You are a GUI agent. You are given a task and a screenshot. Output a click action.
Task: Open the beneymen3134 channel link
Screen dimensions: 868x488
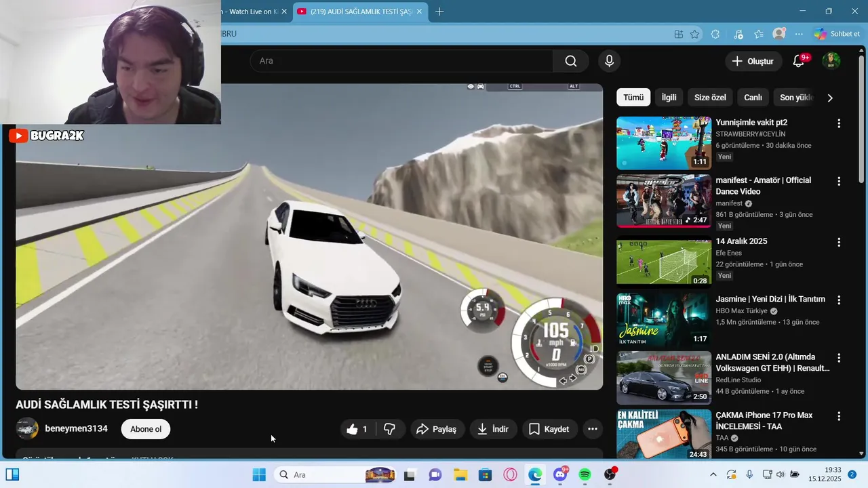(76, 428)
